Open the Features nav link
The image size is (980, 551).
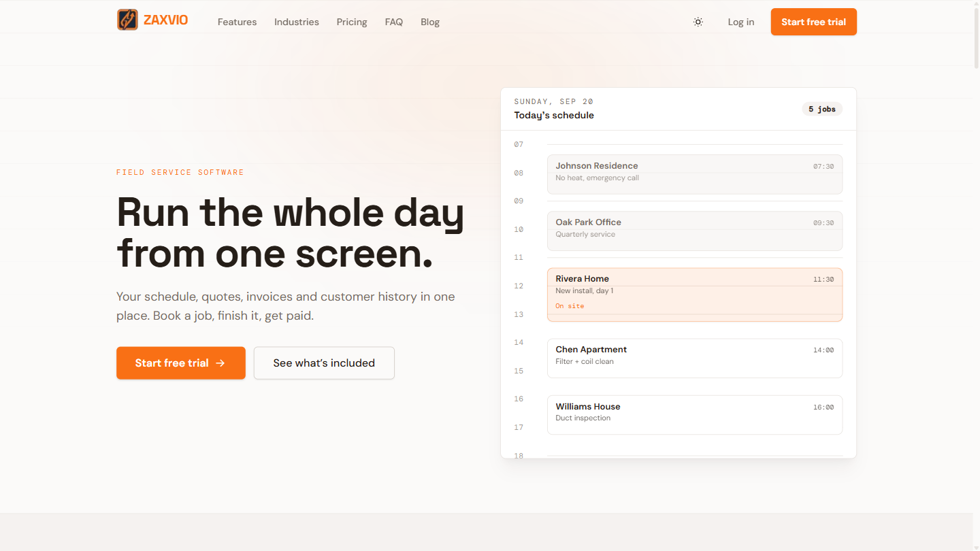(237, 22)
